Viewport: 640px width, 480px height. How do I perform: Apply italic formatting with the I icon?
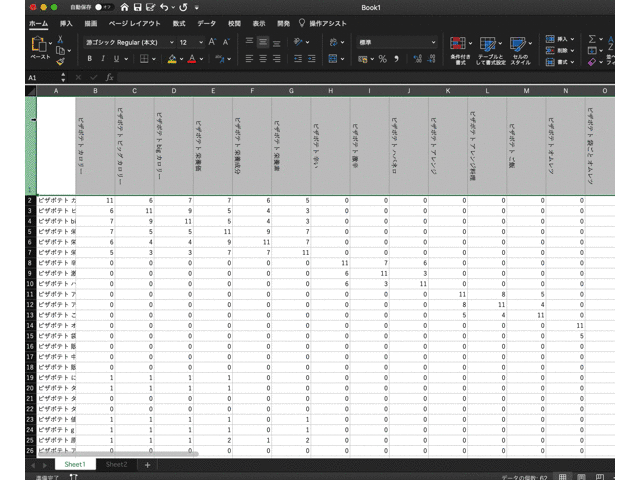tap(103, 59)
